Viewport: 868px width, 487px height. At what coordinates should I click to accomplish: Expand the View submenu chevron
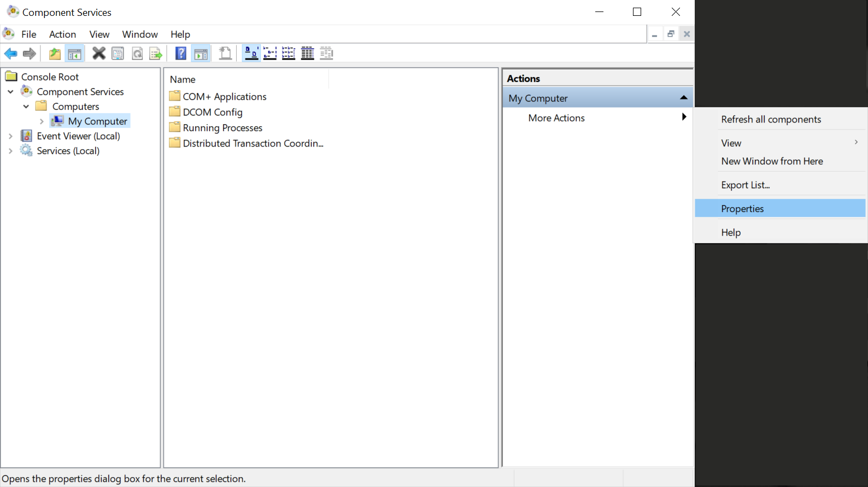click(856, 142)
